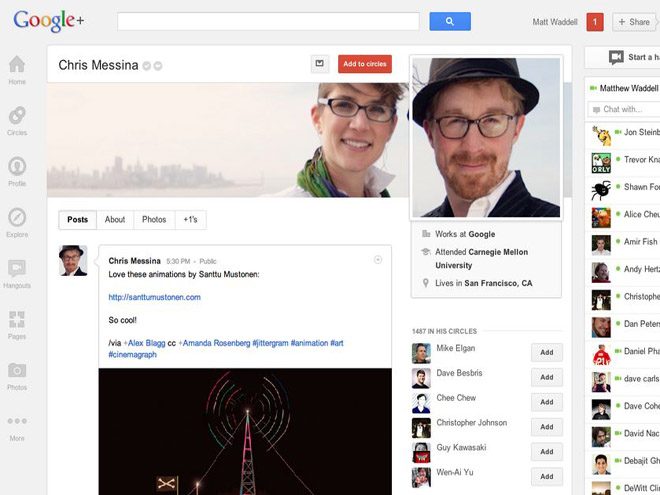Switch to the +1's tab
Image resolution: width=660 pixels, height=495 pixels.
pyautogui.click(x=190, y=220)
